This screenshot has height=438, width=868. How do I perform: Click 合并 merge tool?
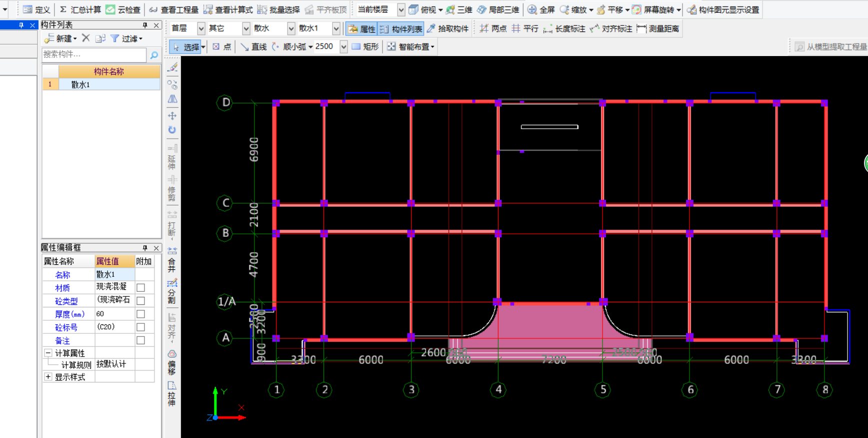click(172, 259)
